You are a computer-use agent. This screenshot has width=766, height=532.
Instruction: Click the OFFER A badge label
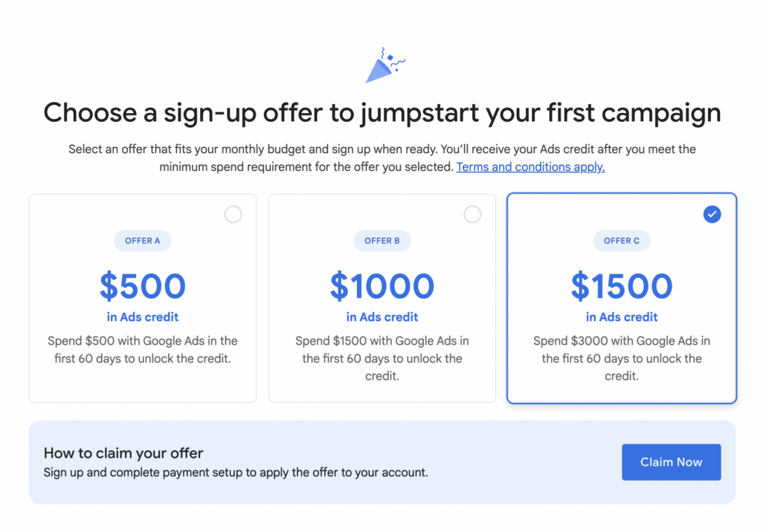coord(142,241)
